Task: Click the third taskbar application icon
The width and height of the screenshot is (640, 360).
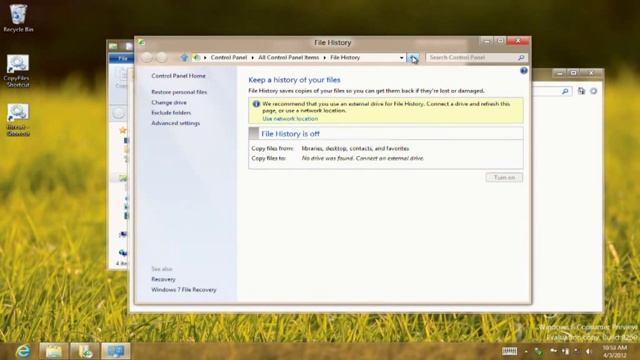Action: [x=85, y=351]
